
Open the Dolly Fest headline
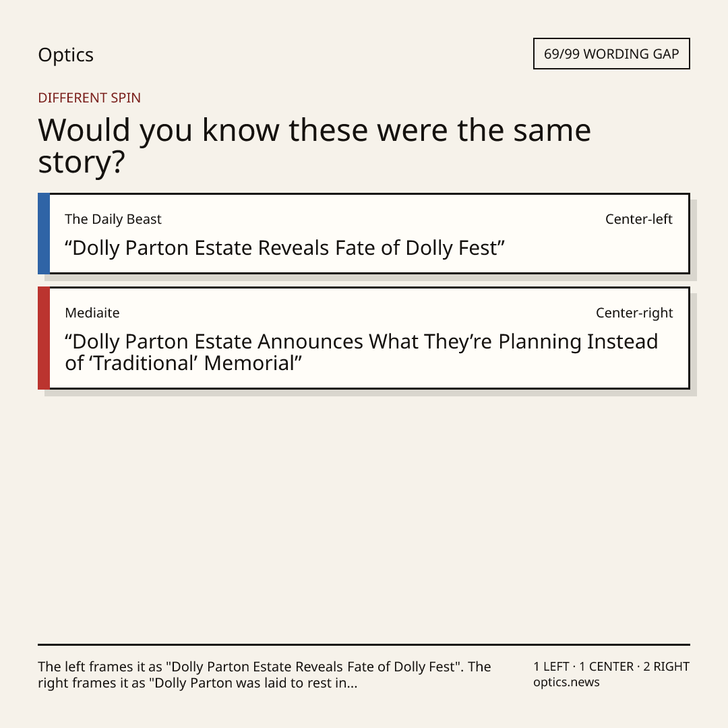[x=284, y=248]
